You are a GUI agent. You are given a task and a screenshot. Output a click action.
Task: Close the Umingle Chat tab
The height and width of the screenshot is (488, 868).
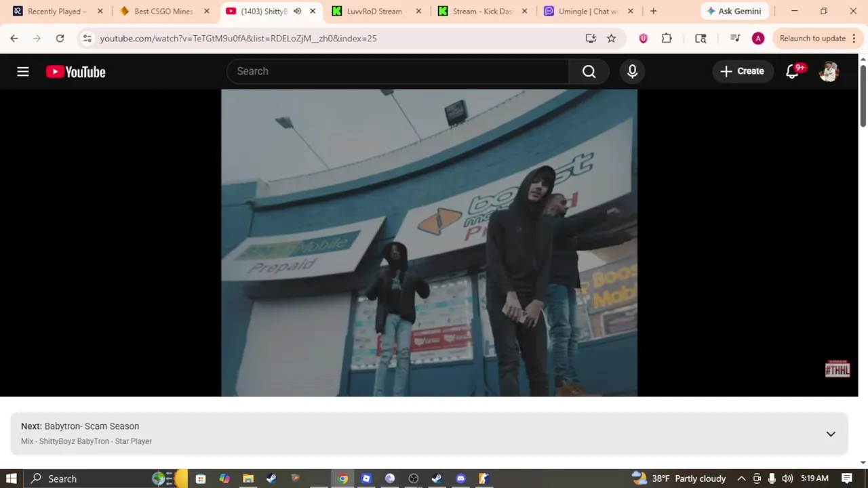pyautogui.click(x=631, y=12)
